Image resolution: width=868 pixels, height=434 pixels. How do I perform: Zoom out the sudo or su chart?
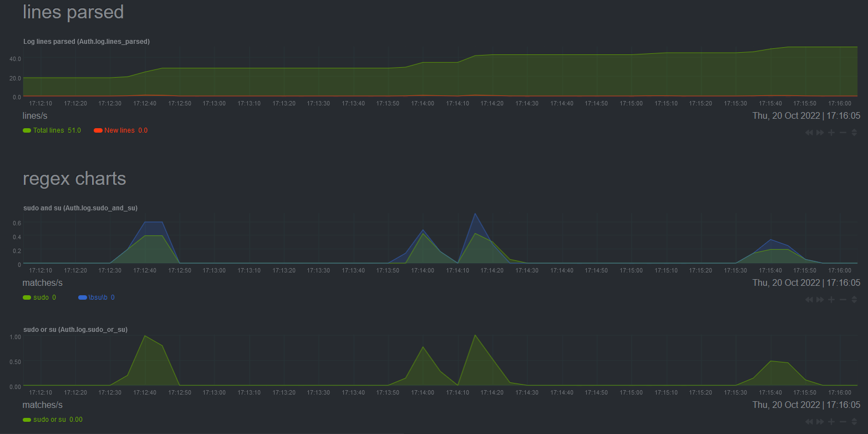(x=843, y=422)
